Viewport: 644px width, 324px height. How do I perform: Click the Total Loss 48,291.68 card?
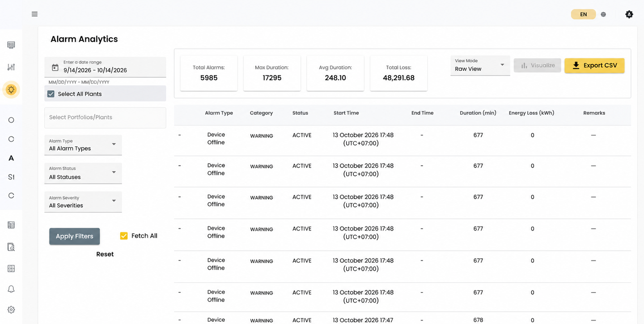pyautogui.click(x=399, y=73)
